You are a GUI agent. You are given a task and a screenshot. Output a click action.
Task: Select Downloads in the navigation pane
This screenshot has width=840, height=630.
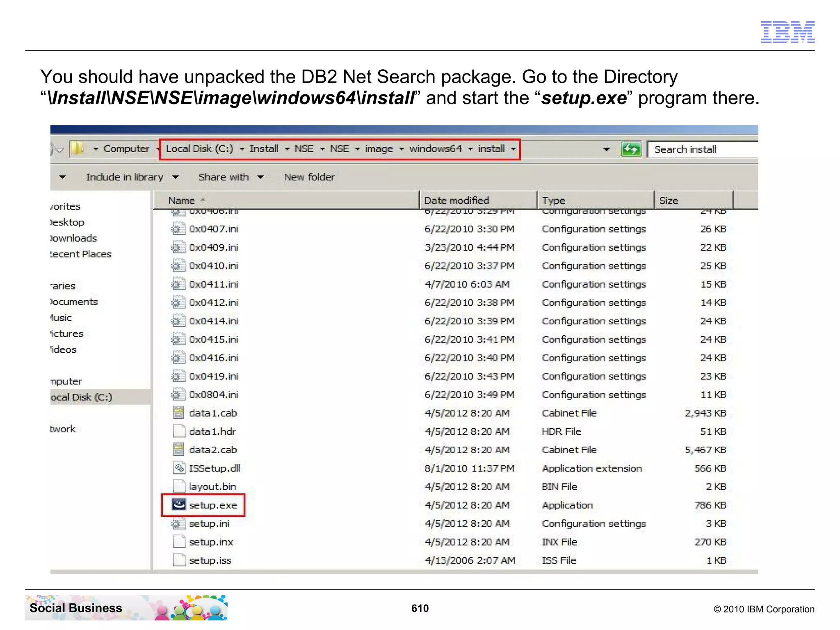[73, 238]
